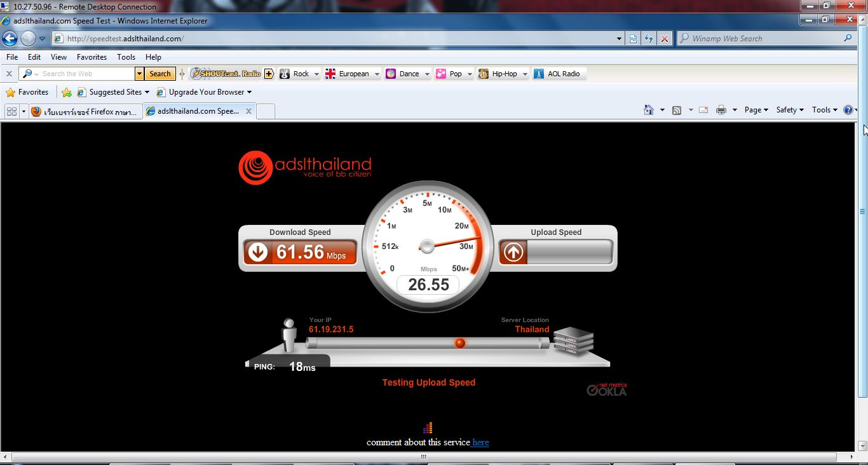Close the adslthailand.com tab

pyautogui.click(x=248, y=111)
